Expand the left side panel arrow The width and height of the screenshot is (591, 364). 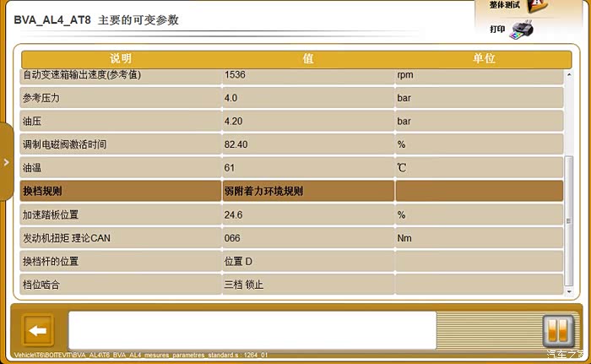coord(6,162)
